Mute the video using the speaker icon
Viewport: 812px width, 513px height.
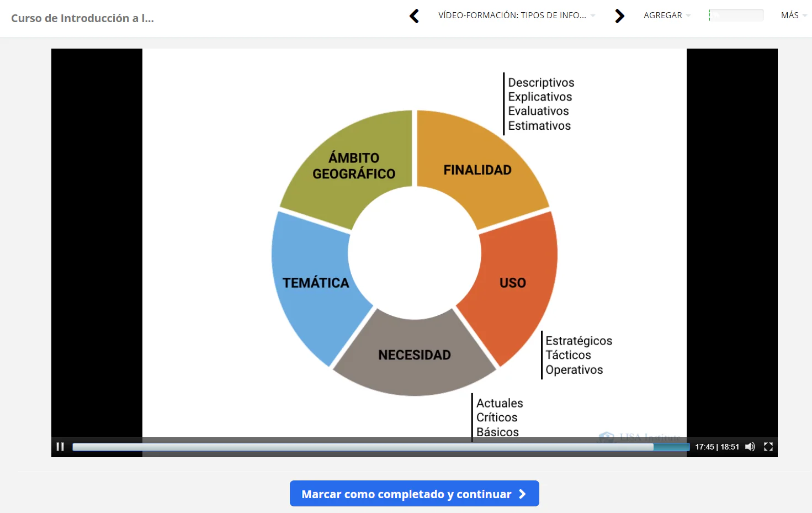coord(750,447)
